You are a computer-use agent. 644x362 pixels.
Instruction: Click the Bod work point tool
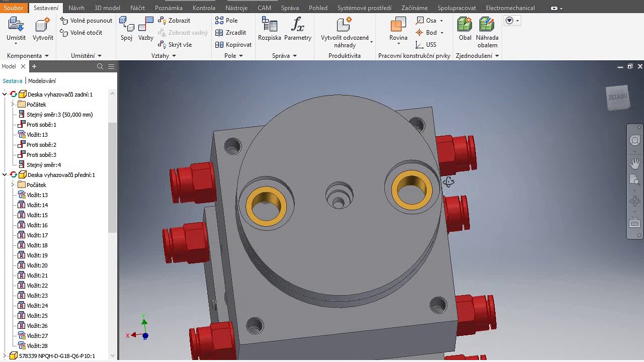tap(426, 33)
